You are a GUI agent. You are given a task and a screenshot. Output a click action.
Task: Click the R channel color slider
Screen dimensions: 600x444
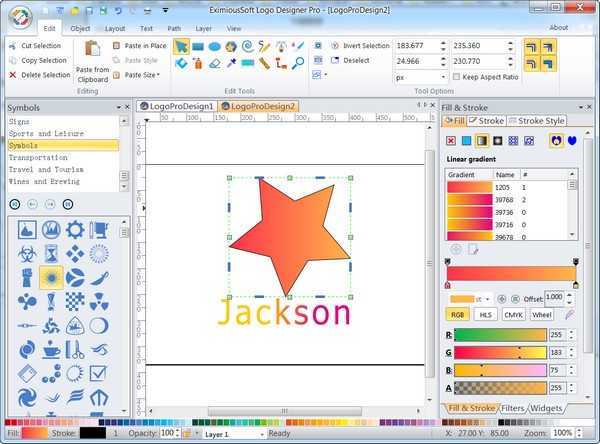(501, 335)
